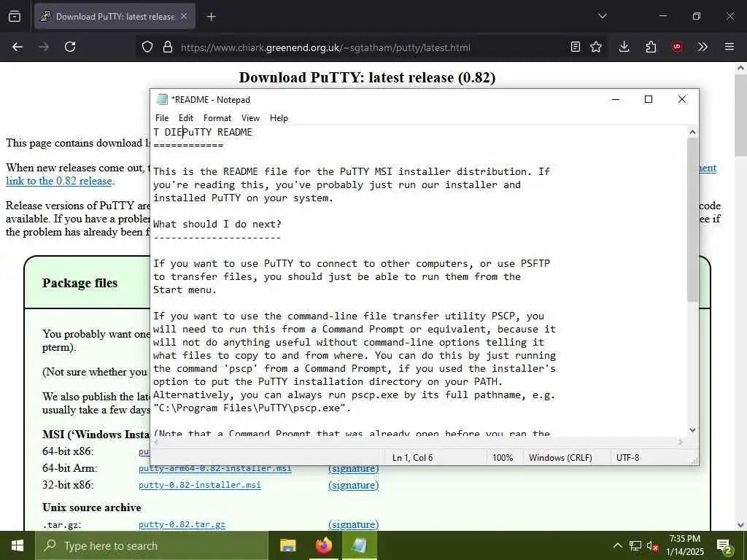Download putty-0.82-installer.msi 32-bit link
This screenshot has width=747, height=560.
[200, 485]
